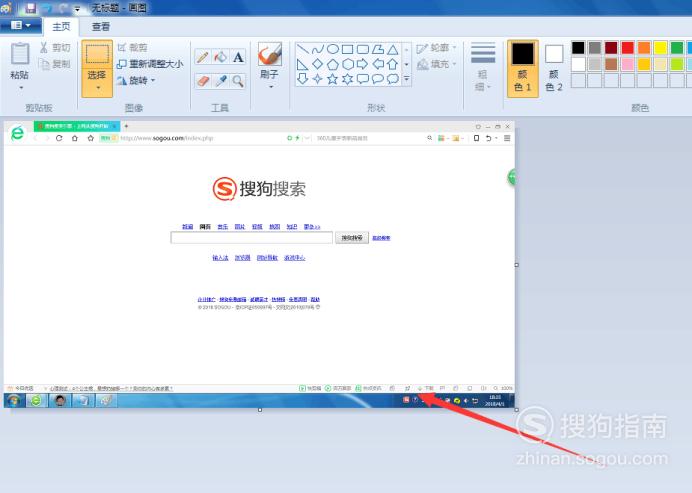Expand the shapes gallery more arrow

click(406, 79)
